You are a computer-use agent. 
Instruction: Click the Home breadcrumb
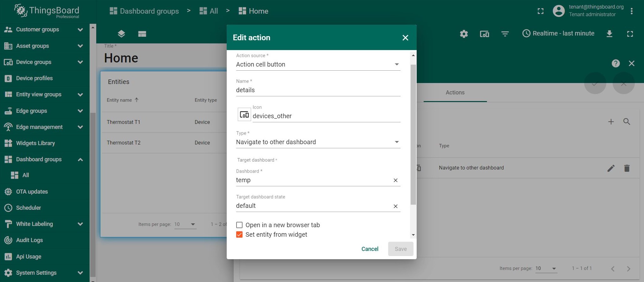point(253,11)
